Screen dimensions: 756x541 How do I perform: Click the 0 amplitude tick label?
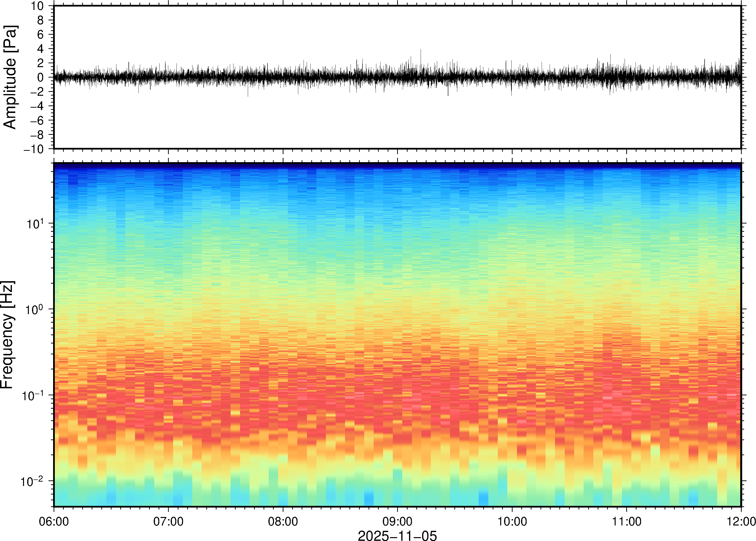pos(41,77)
